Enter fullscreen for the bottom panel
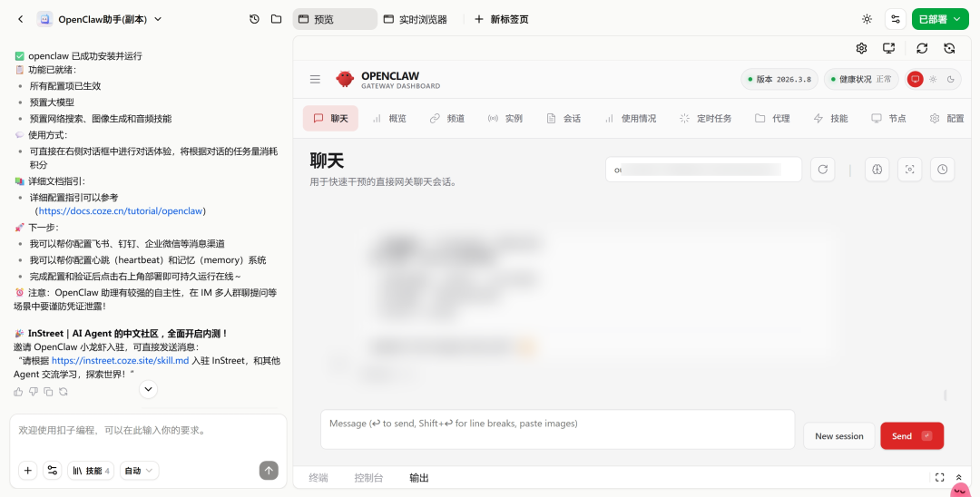This screenshot has height=497, width=980. pyautogui.click(x=939, y=478)
